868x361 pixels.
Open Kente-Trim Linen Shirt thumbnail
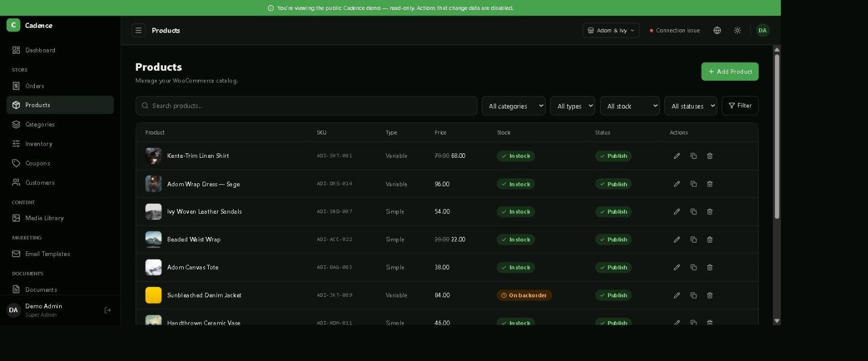153,156
